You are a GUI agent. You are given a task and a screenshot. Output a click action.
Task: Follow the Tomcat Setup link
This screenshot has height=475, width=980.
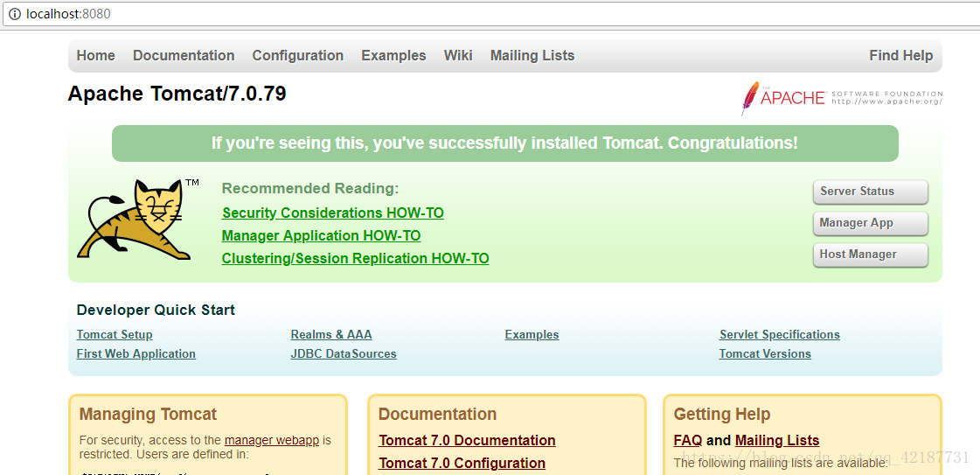[x=115, y=334]
